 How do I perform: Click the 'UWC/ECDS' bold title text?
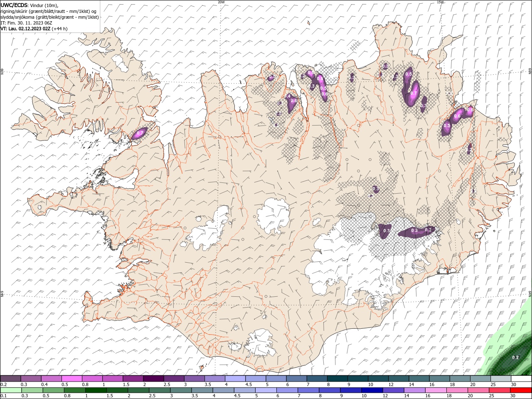click(14, 5)
